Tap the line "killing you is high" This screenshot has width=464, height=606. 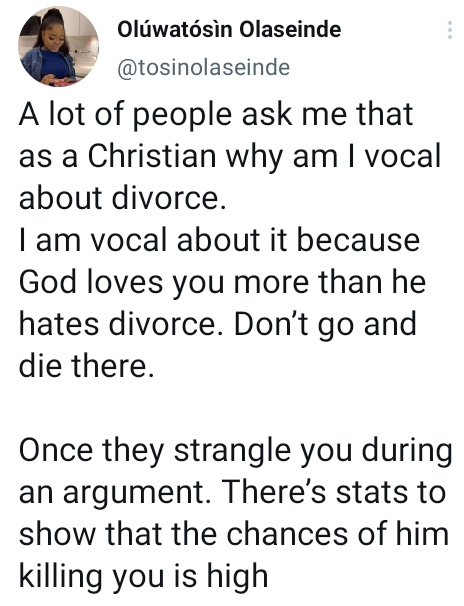click(x=143, y=577)
